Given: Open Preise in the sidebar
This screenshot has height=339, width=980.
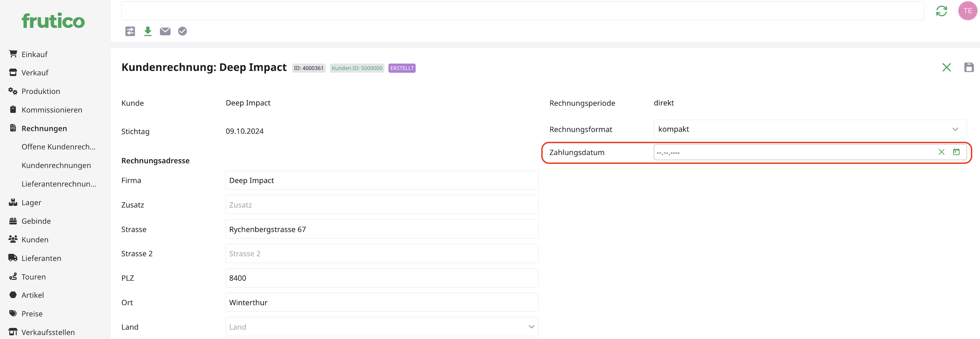Looking at the screenshot, I should point(32,313).
